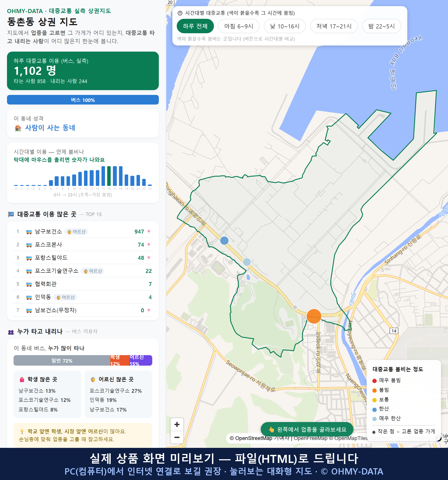The image size is (448, 480).
Task: Click the dark blue bus stop marker
Action: [x=224, y=241]
